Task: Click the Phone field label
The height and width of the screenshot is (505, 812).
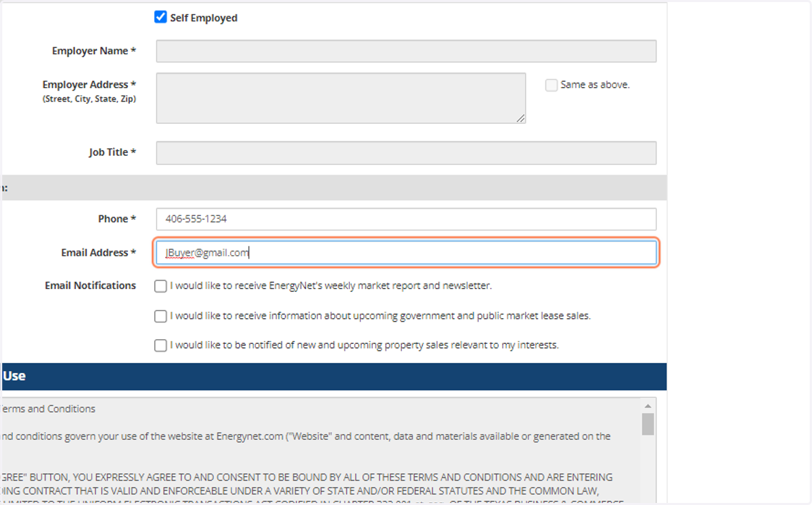Action: (117, 219)
